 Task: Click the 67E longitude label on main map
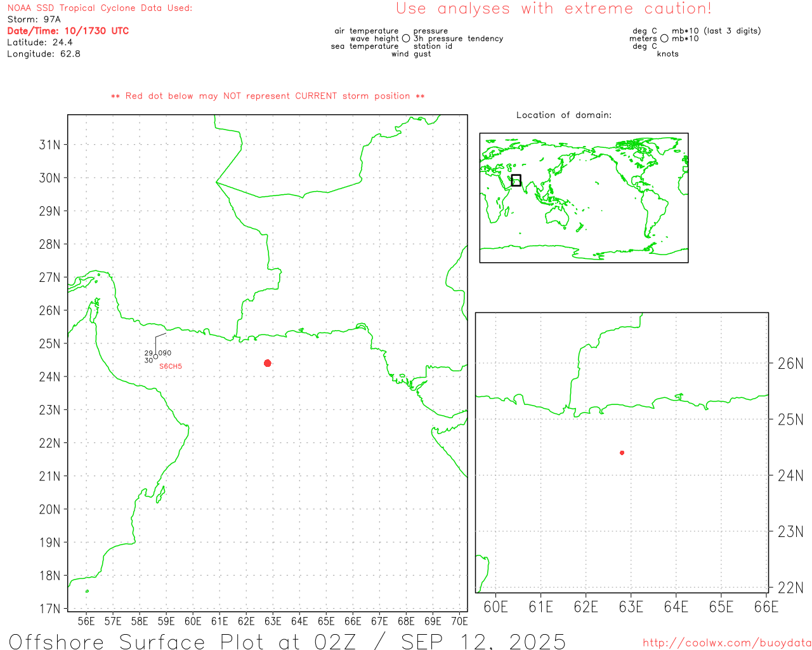tap(379, 621)
